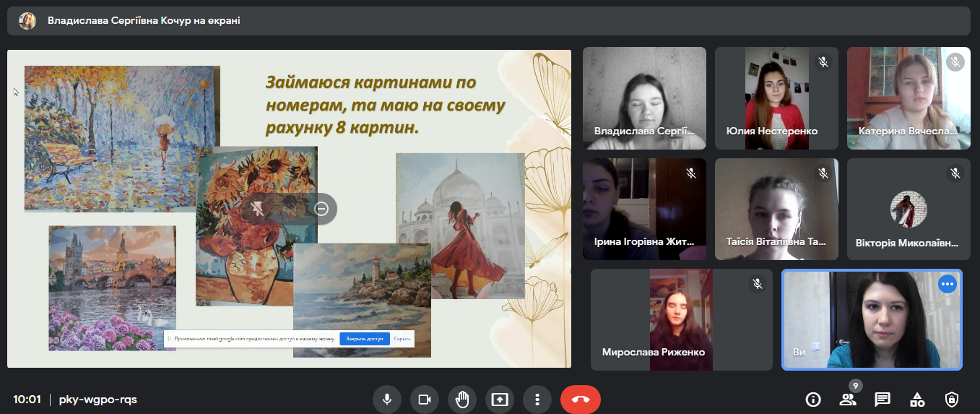The image size is (980, 414).
Task: Click the name label 'Таїсія Віталіївна Та…'
Action: tap(776, 243)
